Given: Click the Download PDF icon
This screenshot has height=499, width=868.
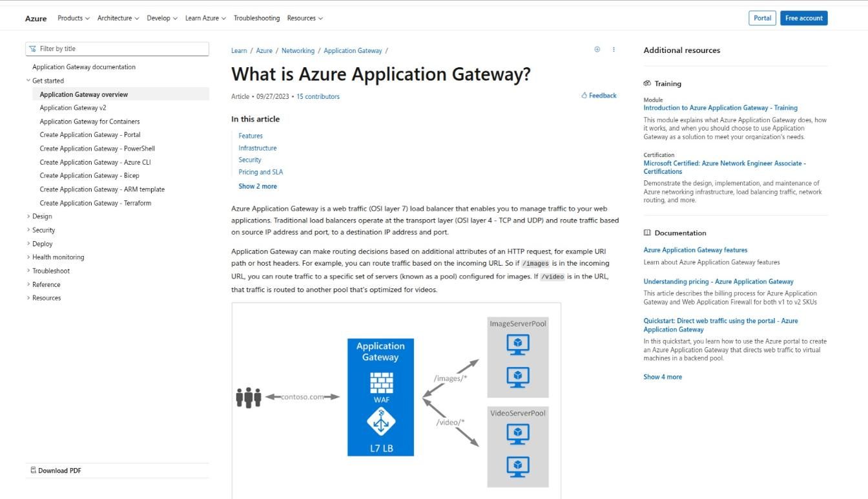Looking at the screenshot, I should (x=34, y=470).
